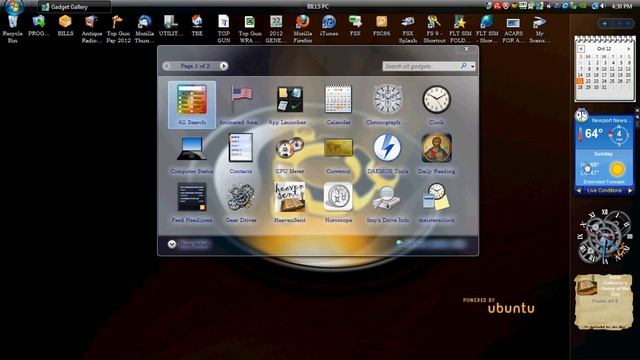Open the My Scans desktop icon

pos(539,29)
